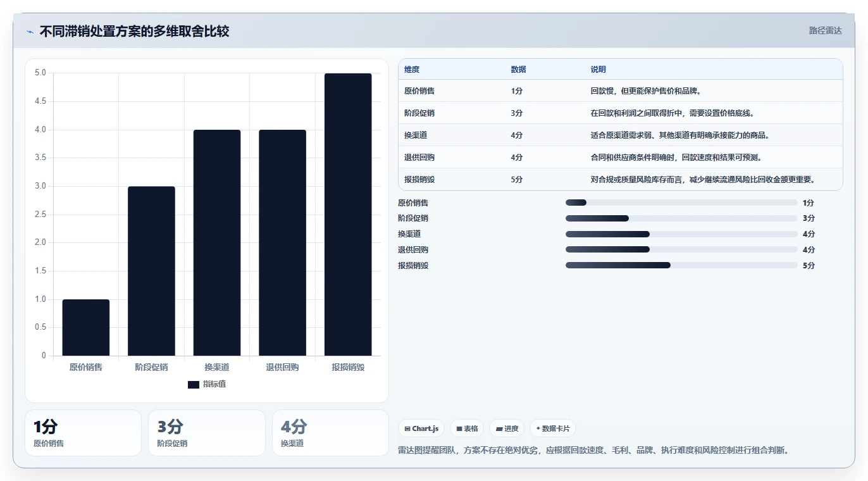Select the 退供回购 cell in the table
This screenshot has width=868, height=481.
419,158
